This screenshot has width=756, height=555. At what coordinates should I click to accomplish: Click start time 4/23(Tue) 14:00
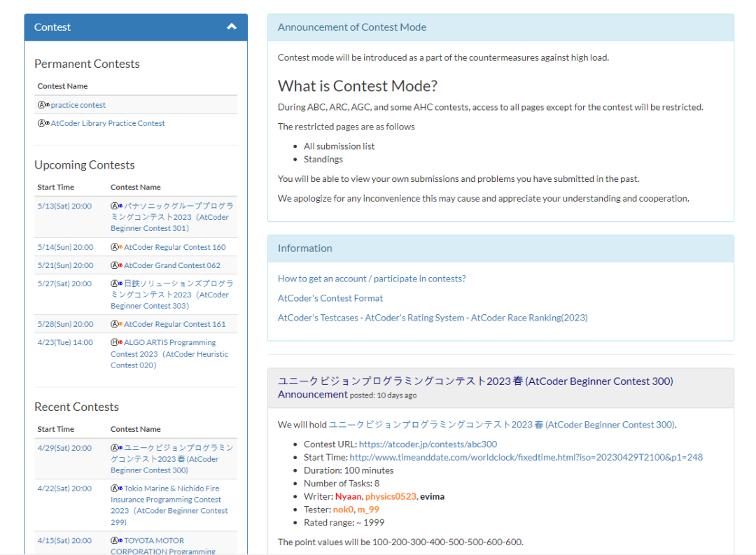coord(65,342)
